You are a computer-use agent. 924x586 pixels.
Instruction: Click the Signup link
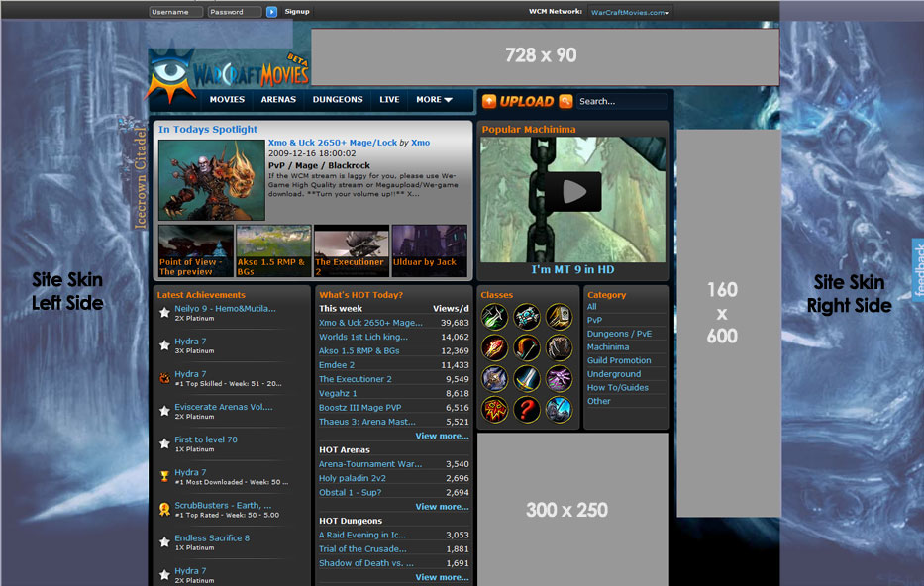tap(297, 11)
